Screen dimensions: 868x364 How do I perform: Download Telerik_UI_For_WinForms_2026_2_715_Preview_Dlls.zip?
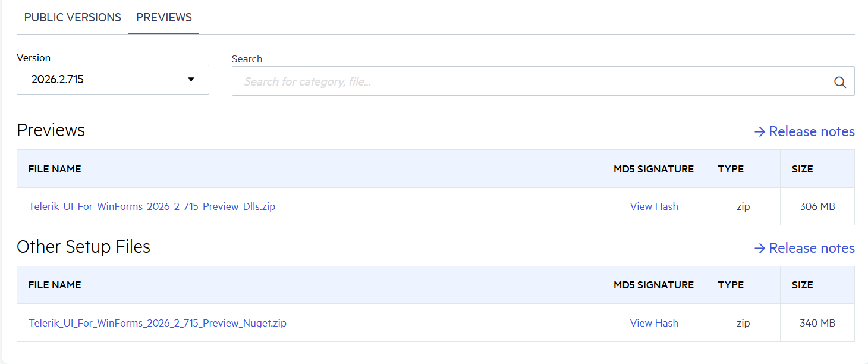coord(152,206)
